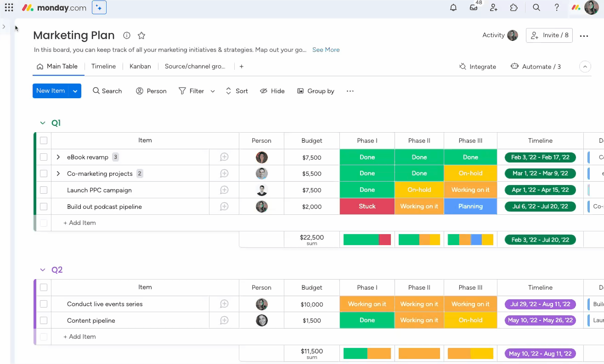Viewport: 604px width, 364px height.
Task: Open the notifications bell
Action: 453,8
